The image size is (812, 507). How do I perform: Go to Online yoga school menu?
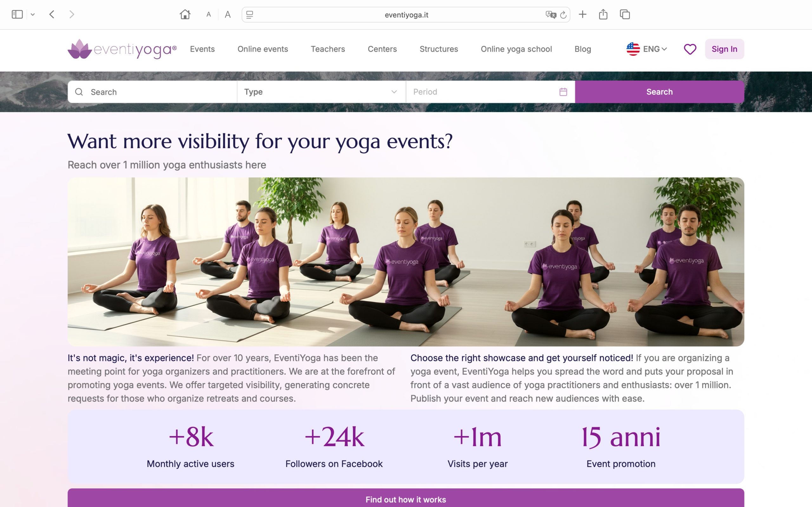click(x=516, y=49)
